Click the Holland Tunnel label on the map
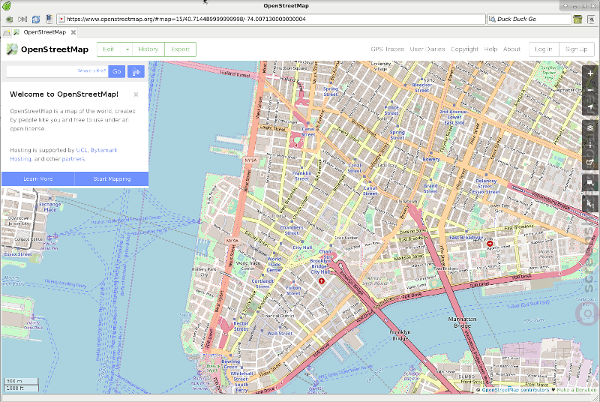The height and width of the screenshot is (402, 600). [x=235, y=73]
